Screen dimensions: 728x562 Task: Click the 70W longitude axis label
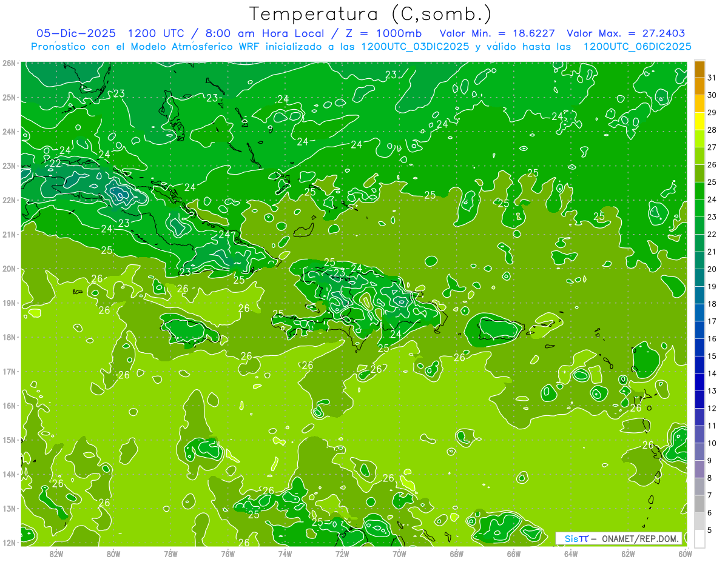tap(399, 554)
